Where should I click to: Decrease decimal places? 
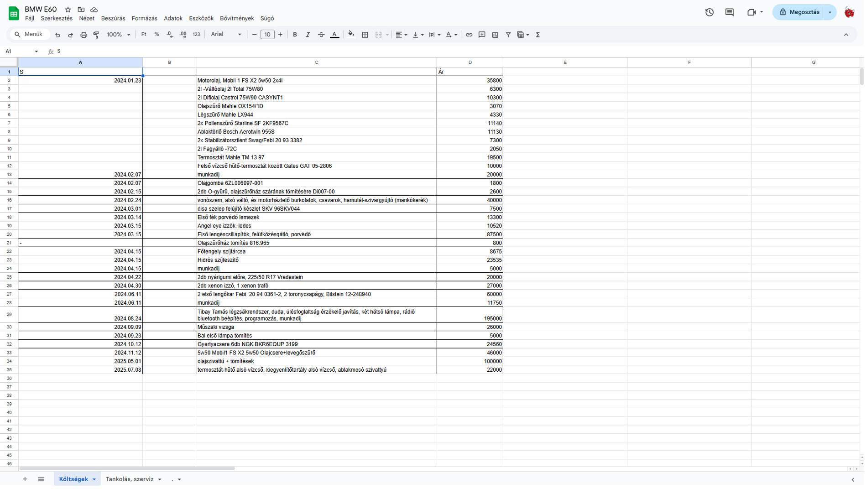(170, 35)
